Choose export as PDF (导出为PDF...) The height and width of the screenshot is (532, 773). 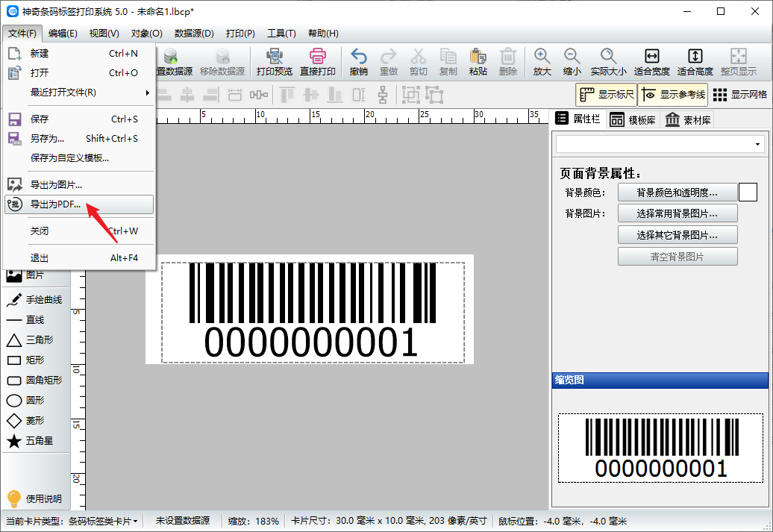pyautogui.click(x=79, y=204)
